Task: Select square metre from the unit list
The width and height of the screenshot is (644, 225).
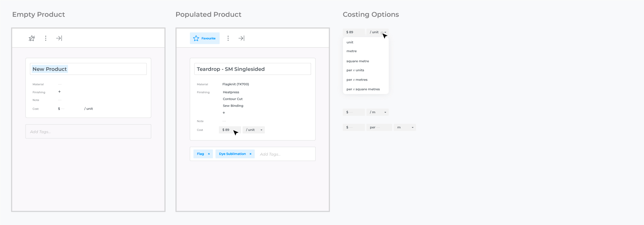Action: (x=358, y=61)
